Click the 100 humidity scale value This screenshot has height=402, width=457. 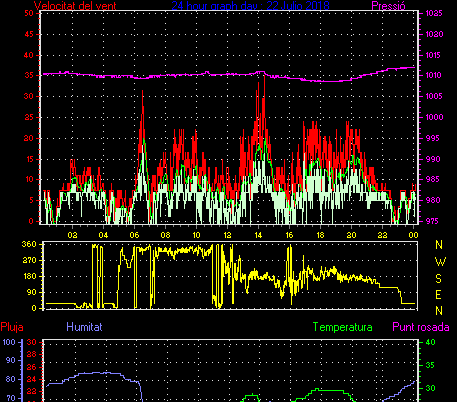(x=9, y=342)
